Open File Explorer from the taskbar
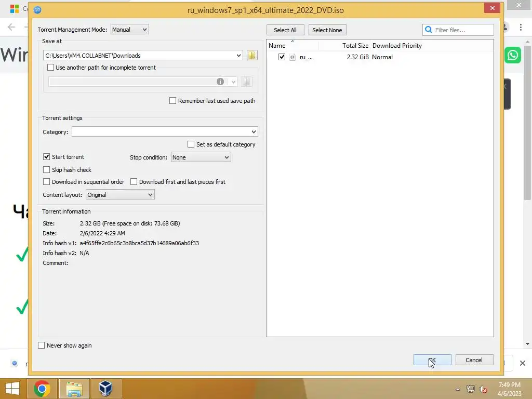 tap(74, 389)
